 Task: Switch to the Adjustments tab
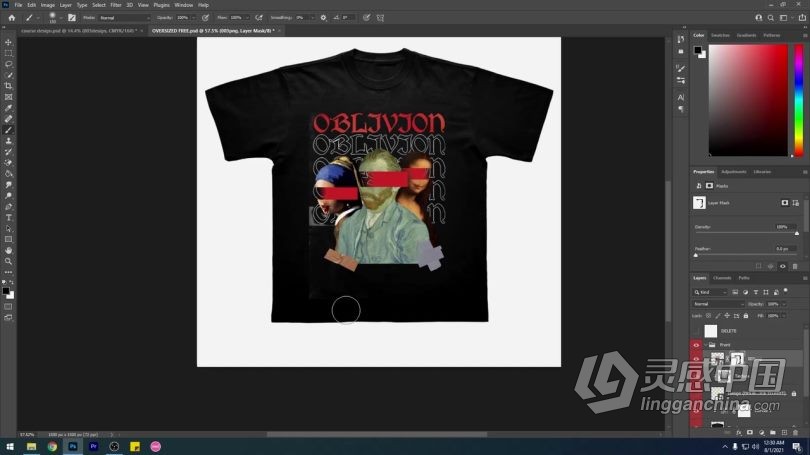(734, 171)
